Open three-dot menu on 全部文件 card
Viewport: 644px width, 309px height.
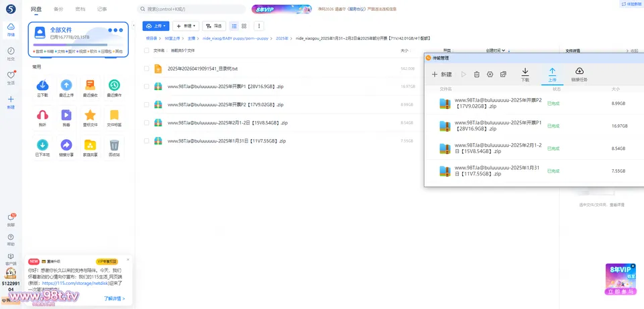coord(115,30)
